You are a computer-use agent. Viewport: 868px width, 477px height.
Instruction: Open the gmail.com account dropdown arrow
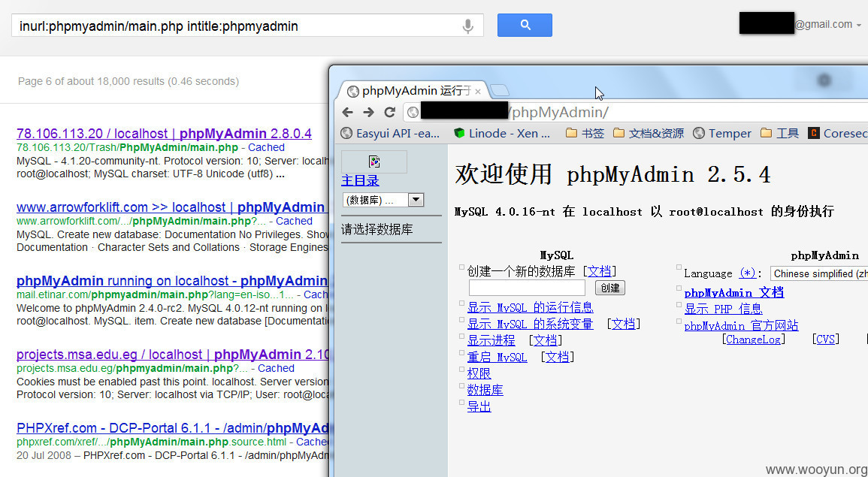point(858,25)
